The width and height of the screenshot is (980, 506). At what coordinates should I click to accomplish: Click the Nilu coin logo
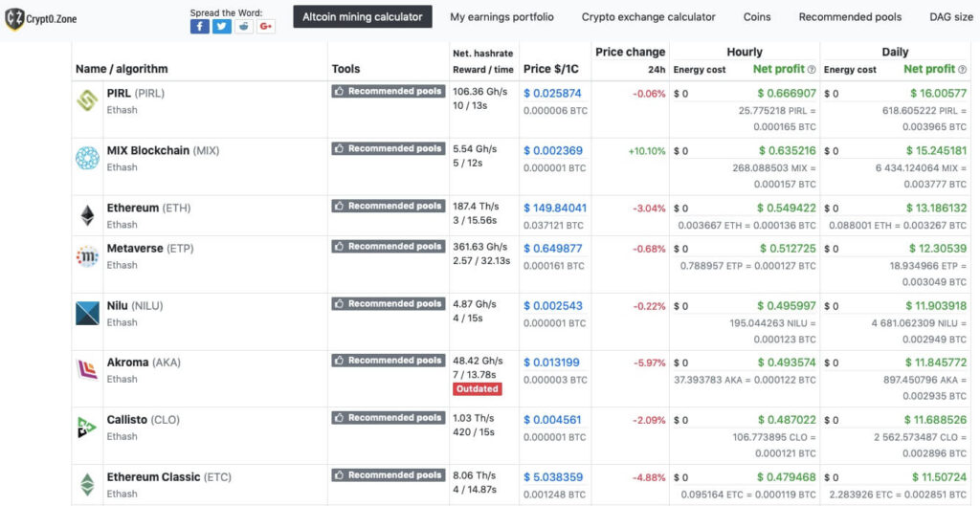87,314
